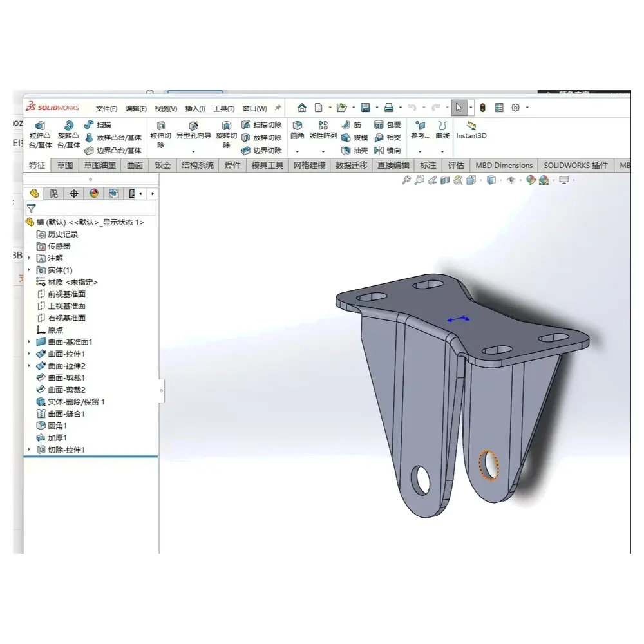
Task: Expand the 曲面-基准面1 feature
Action: tap(29, 342)
